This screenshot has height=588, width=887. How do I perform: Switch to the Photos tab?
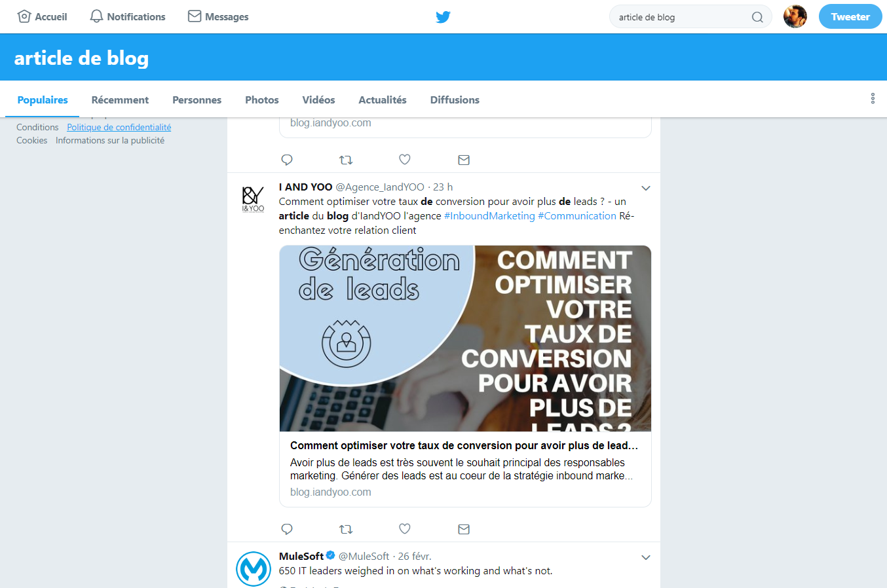pyautogui.click(x=262, y=100)
